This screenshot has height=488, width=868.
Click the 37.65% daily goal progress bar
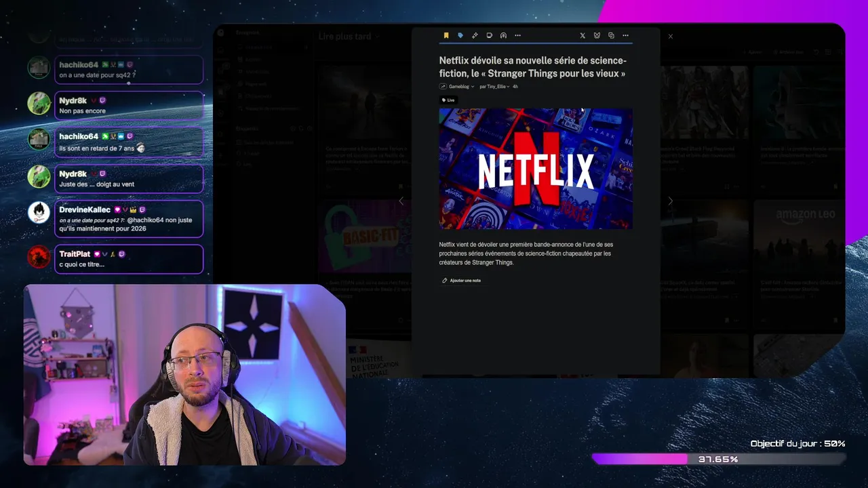(719, 459)
